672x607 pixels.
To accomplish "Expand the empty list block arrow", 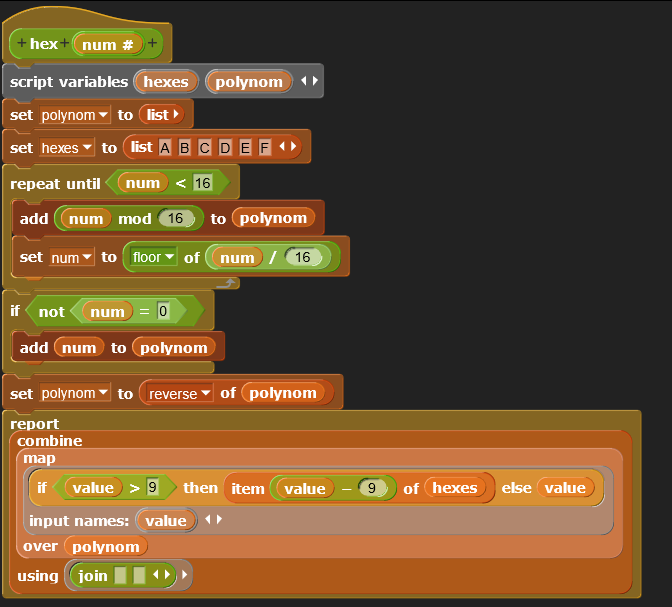I will [x=176, y=114].
